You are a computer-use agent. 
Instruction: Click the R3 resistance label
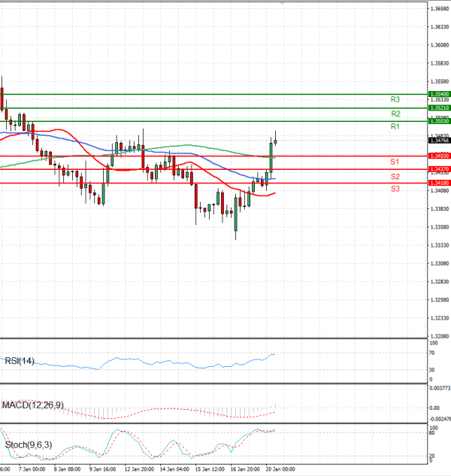[x=395, y=99]
